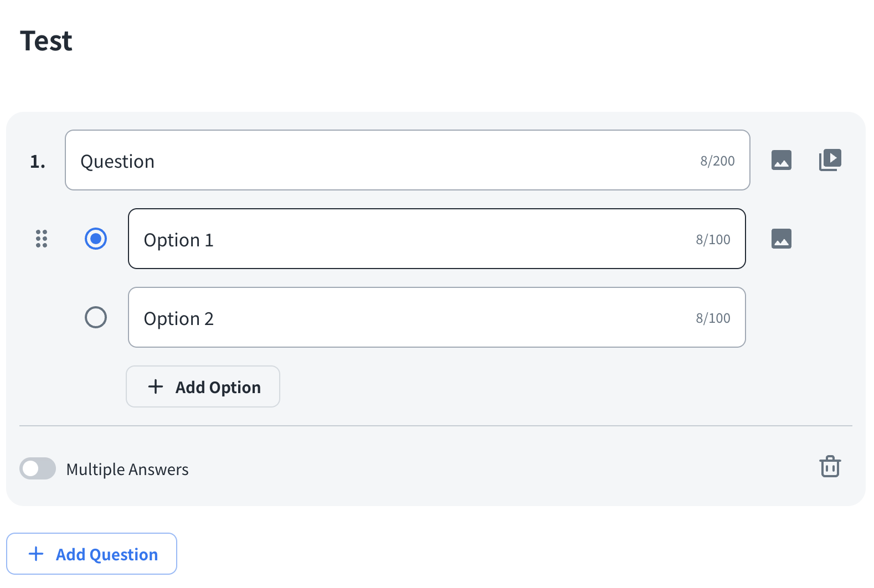
Task: Mark Option 2 as the correct answer
Action: pyautogui.click(x=96, y=317)
